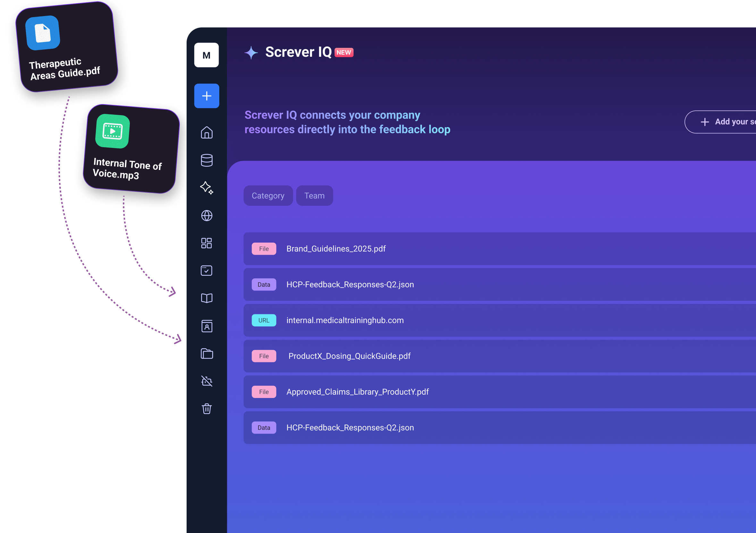This screenshot has height=533, width=756.
Task: Open the database stack icon
Action: pyautogui.click(x=206, y=160)
